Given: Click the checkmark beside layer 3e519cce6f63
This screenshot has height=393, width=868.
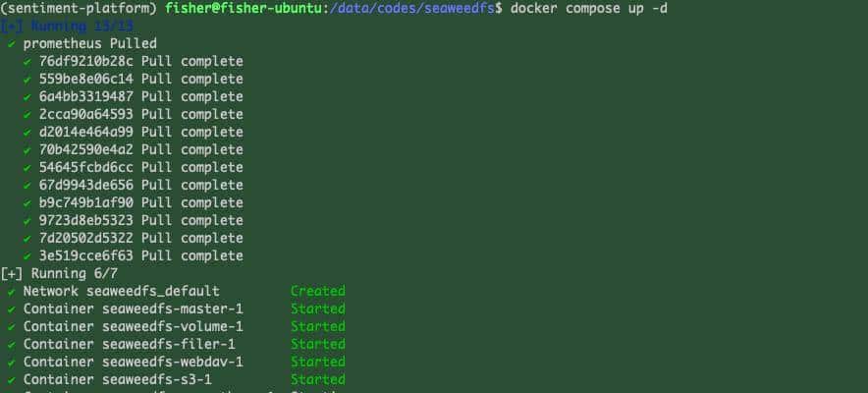Looking at the screenshot, I should (28, 256).
